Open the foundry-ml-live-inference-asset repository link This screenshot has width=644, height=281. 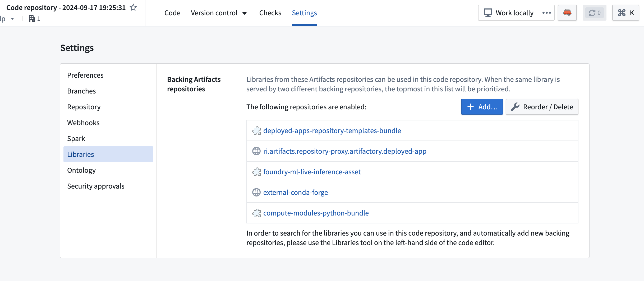pos(312,172)
